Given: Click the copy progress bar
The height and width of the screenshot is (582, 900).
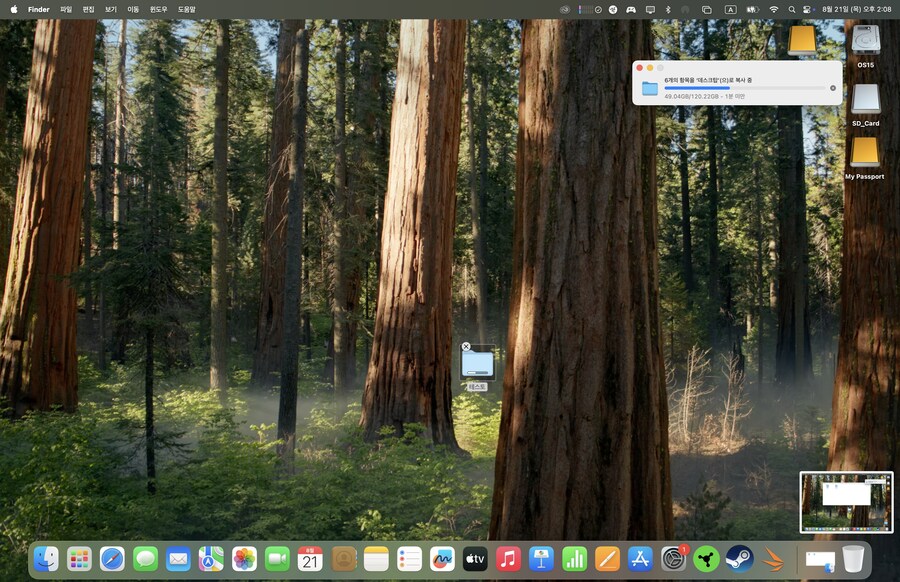Looking at the screenshot, I should [x=744, y=88].
